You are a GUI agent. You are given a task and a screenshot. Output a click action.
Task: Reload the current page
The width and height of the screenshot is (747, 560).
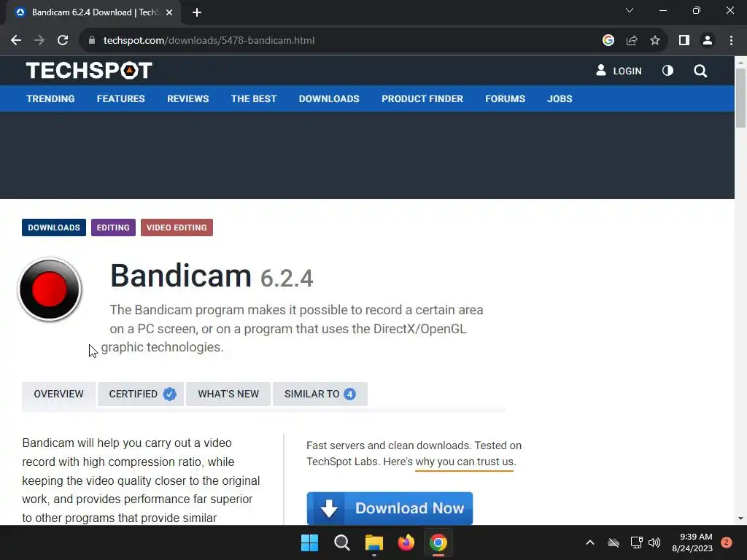(x=63, y=41)
